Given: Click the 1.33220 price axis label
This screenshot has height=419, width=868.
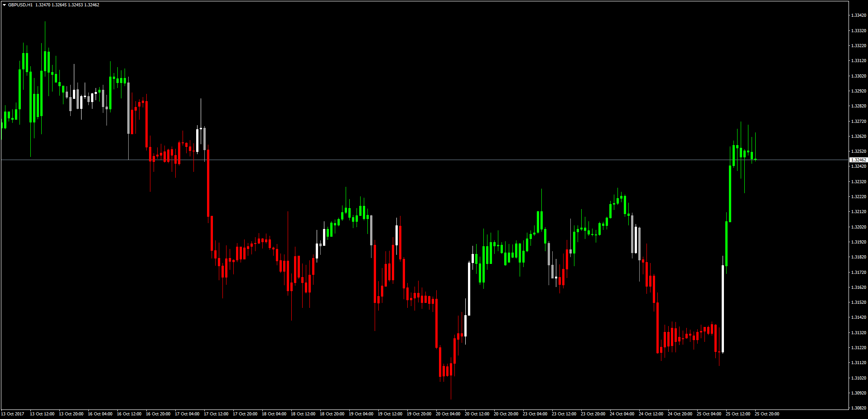Looking at the screenshot, I should click(858, 46).
